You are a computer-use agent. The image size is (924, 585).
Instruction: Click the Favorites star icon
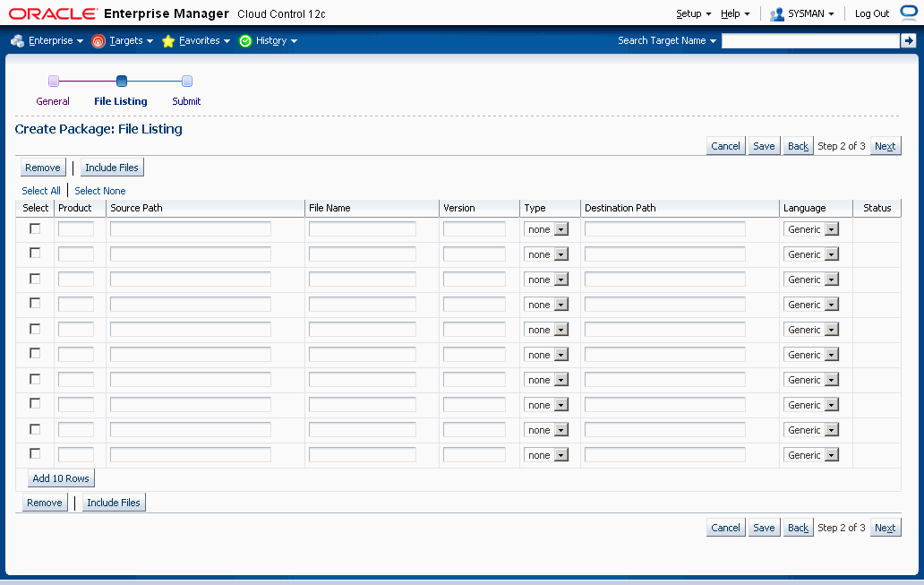(168, 40)
